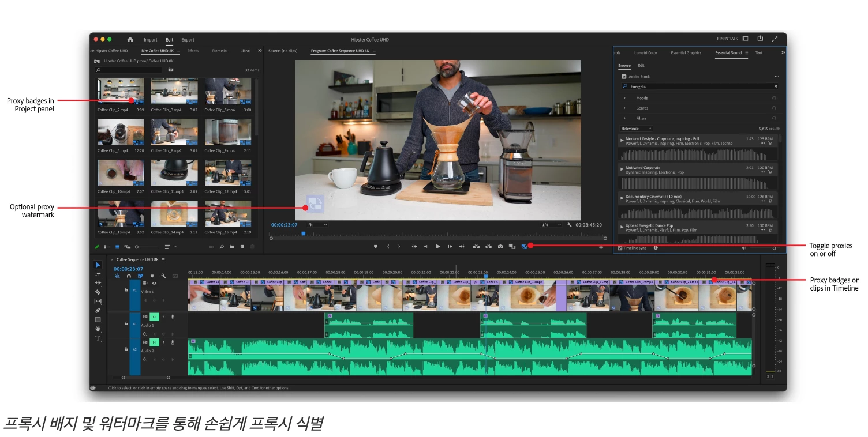The width and height of the screenshot is (868, 437).
Task: Toggle Linked Selection in Timeline
Action: coord(140,276)
